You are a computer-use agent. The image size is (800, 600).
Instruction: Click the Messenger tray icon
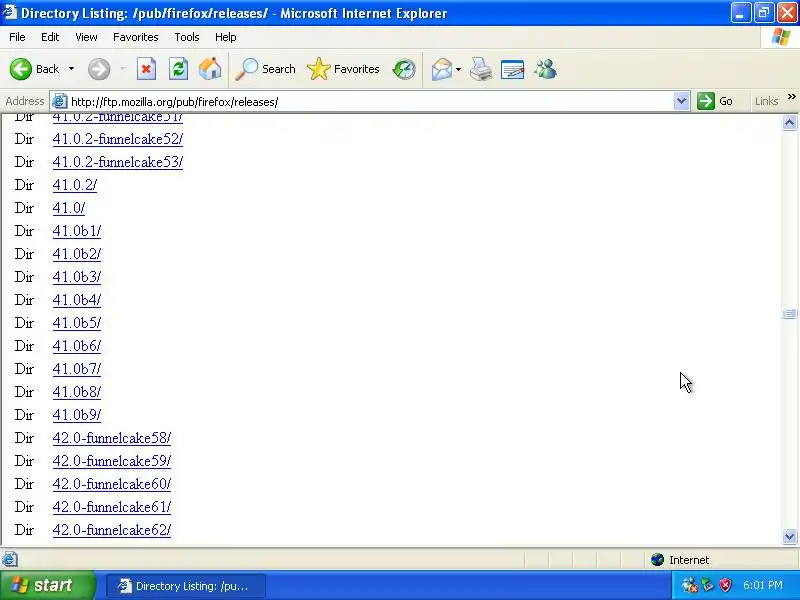(690, 585)
